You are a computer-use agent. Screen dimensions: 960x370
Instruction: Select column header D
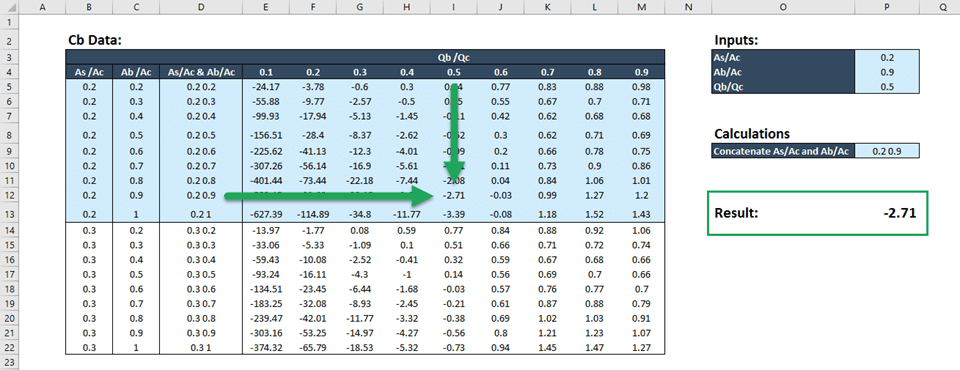pyautogui.click(x=201, y=7)
